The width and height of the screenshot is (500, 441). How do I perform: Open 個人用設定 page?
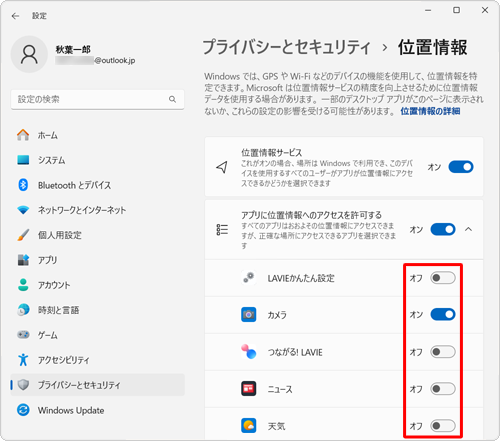click(97, 235)
